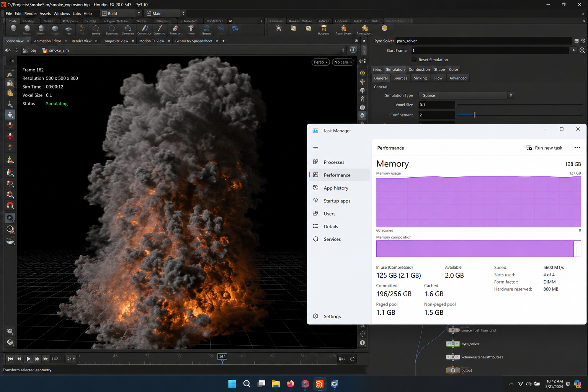Open Services page in Task Manager
This screenshot has width=588, height=392.
(339, 239)
